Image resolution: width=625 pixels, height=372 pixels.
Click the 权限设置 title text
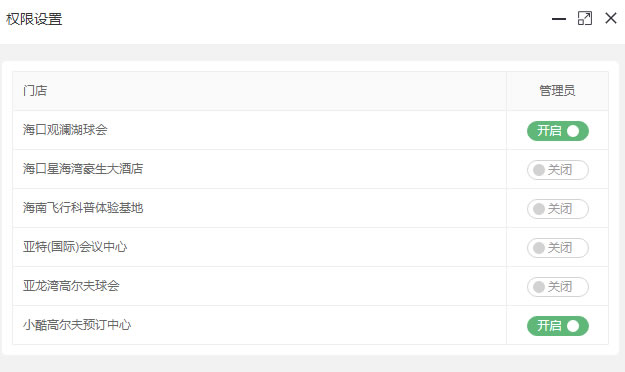34,19
